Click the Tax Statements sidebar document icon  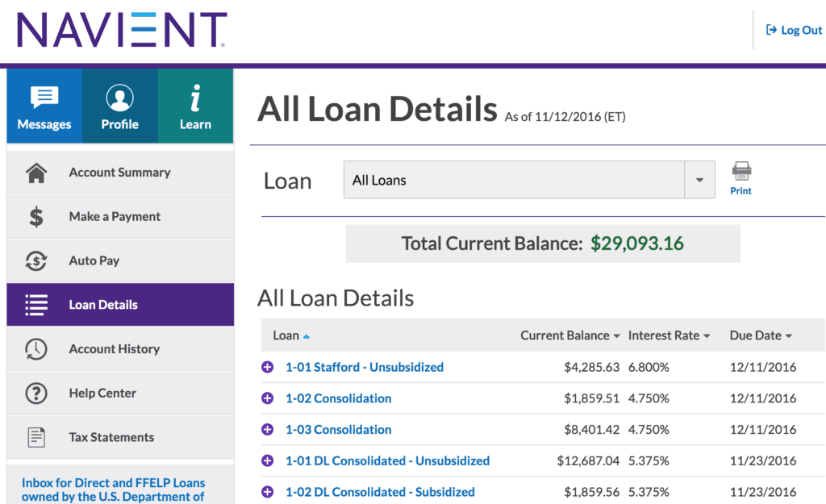(x=35, y=436)
